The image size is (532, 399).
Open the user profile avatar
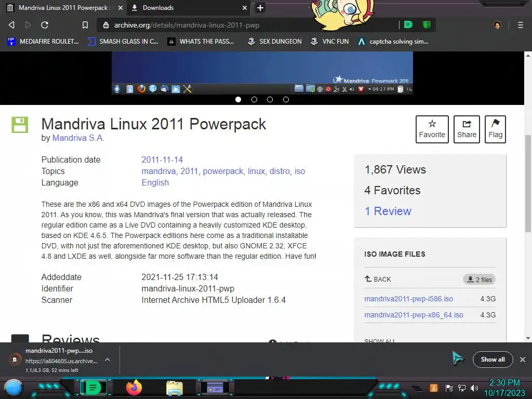pos(497,25)
